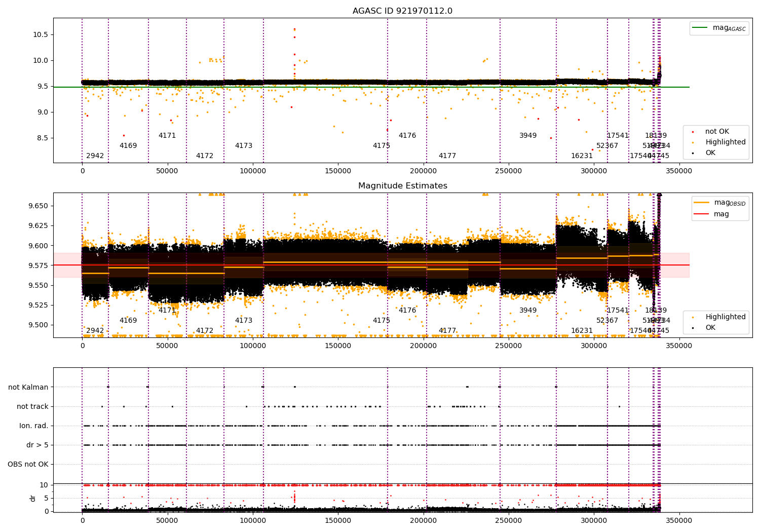Click the 9.550 y-axis tick in the middle panel
Viewport: 760px width, 532px height.
click(37, 285)
